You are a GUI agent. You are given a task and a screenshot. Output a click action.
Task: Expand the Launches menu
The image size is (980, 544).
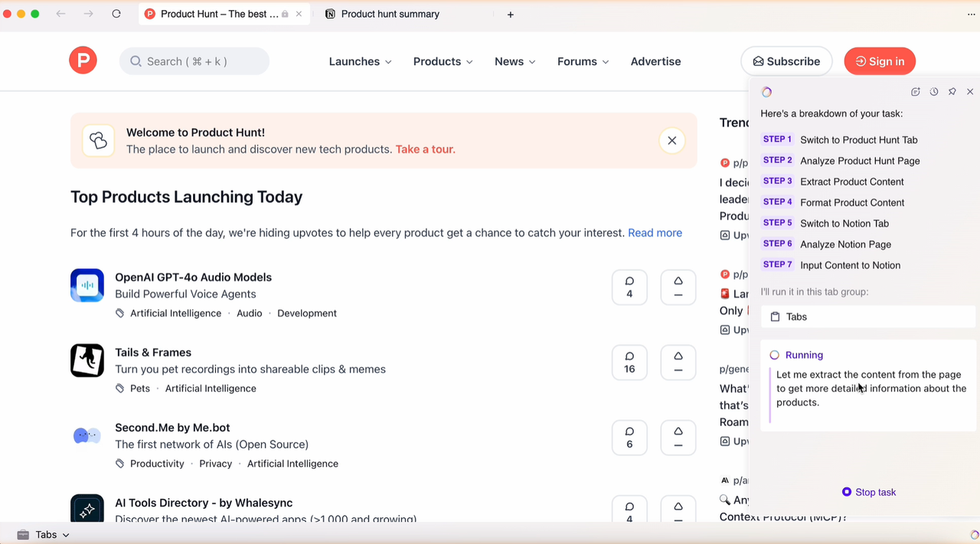point(361,61)
